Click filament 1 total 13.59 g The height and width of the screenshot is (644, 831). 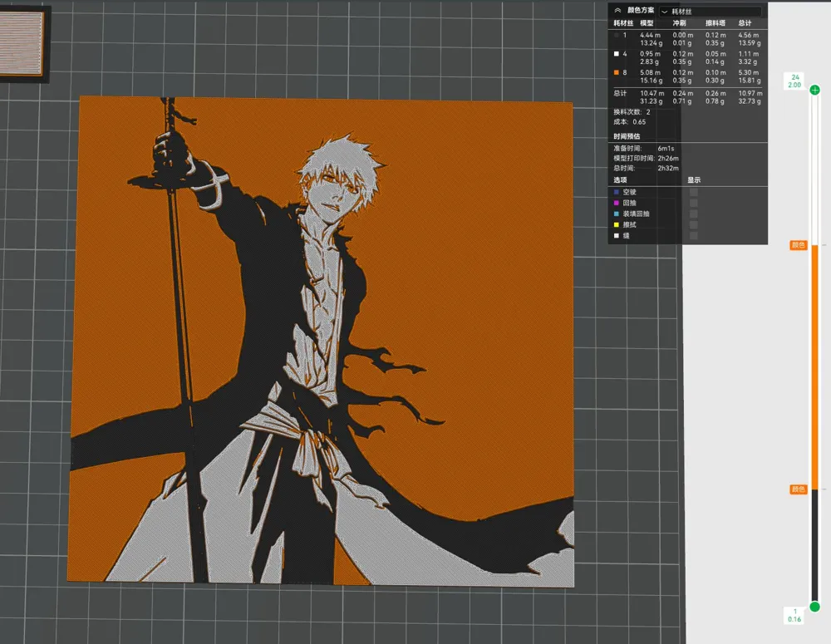750,43
